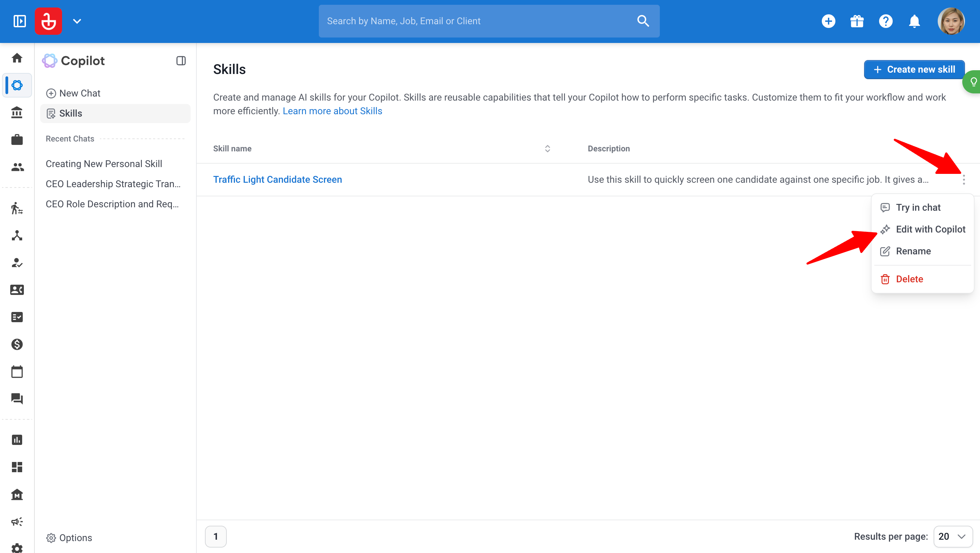This screenshot has width=980, height=553.
Task: Open the dollar sign billing icon
Action: click(17, 344)
